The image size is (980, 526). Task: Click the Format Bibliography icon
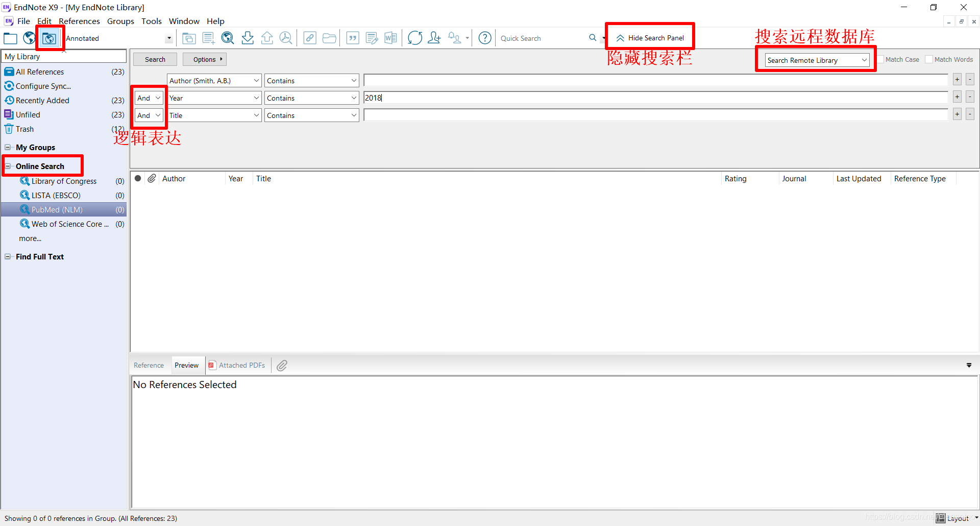pos(372,38)
